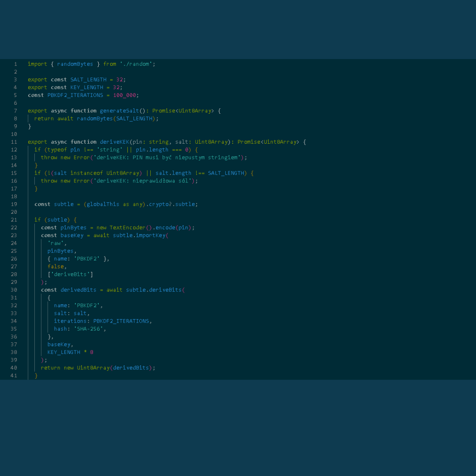Click 'Promise<Uint8Array>' return type on line 11
This screenshot has height=476, width=476.
click(x=268, y=142)
